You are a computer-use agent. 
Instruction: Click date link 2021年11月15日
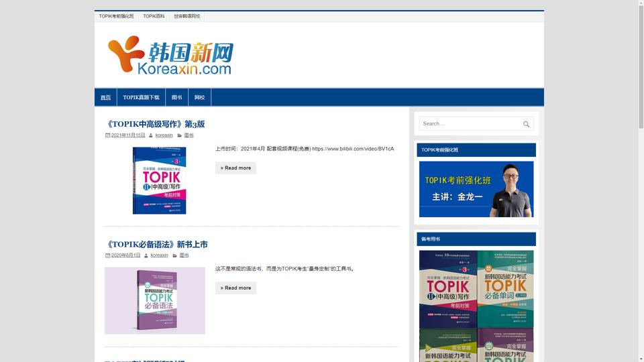[x=128, y=135]
